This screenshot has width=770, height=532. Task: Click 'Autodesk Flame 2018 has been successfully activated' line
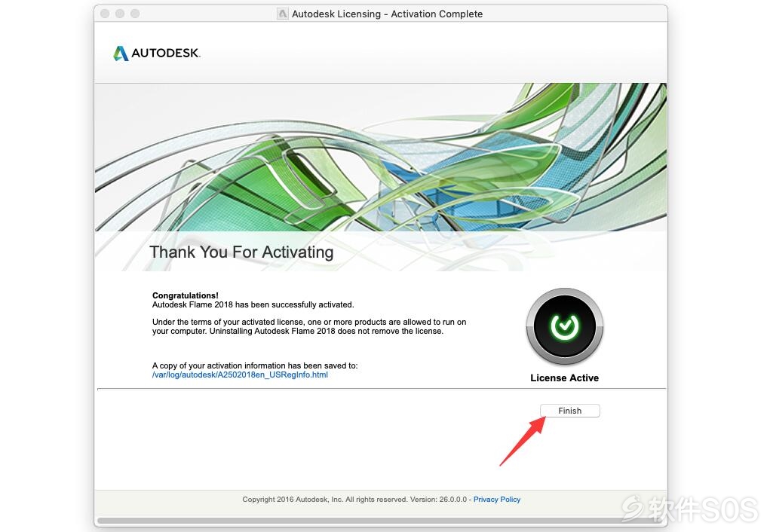[253, 304]
